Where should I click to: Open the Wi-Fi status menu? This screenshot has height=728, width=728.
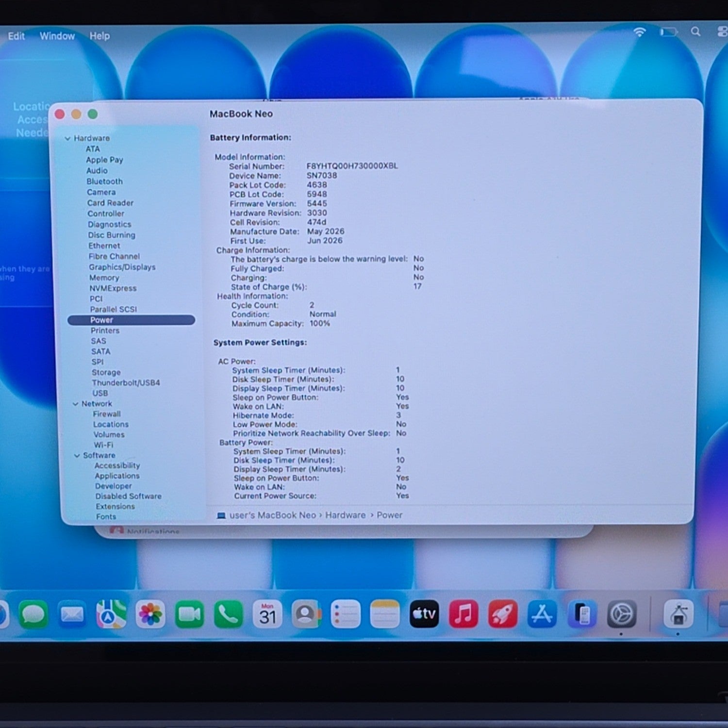[x=640, y=32]
